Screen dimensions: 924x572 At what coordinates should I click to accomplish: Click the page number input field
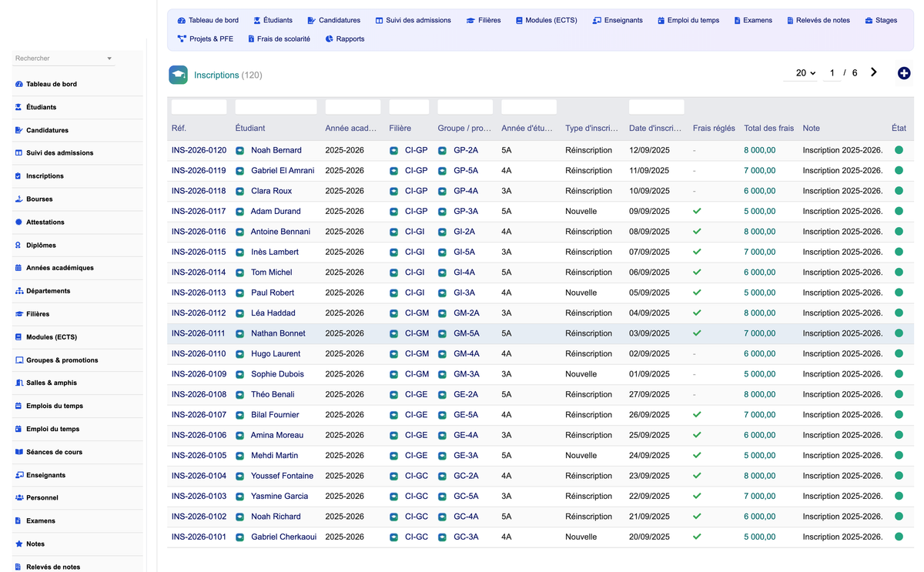(x=832, y=73)
